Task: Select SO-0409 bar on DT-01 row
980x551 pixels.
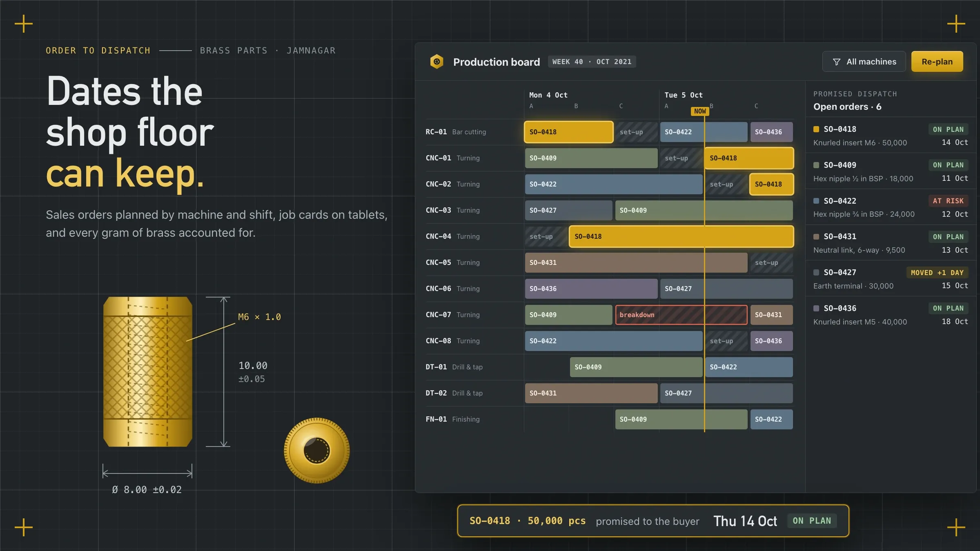Action: coord(636,367)
